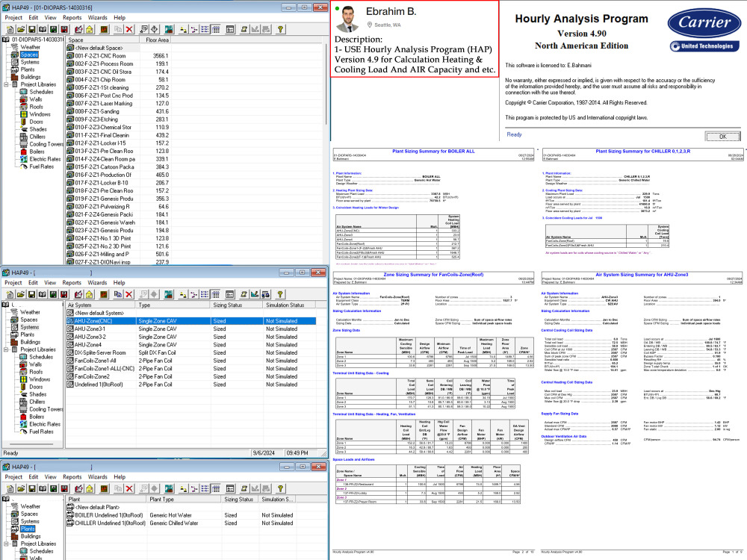Click Type column header in Air System list
747x560 pixels.
point(173,305)
